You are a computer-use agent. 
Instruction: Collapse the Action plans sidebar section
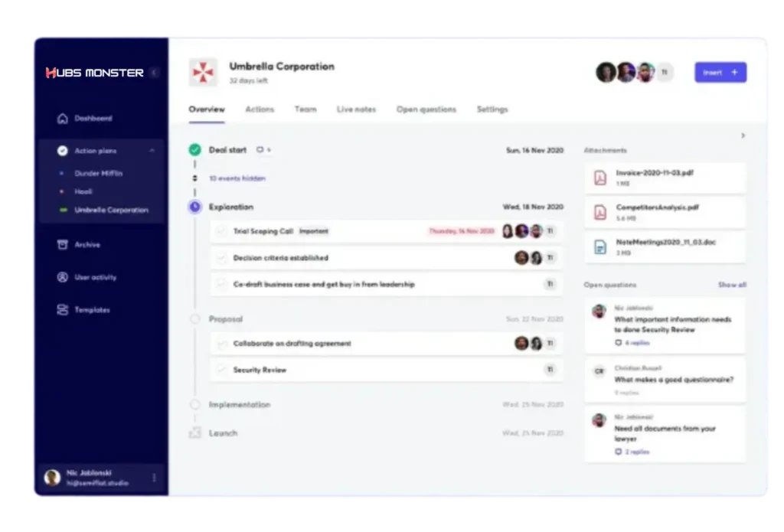[x=152, y=151]
